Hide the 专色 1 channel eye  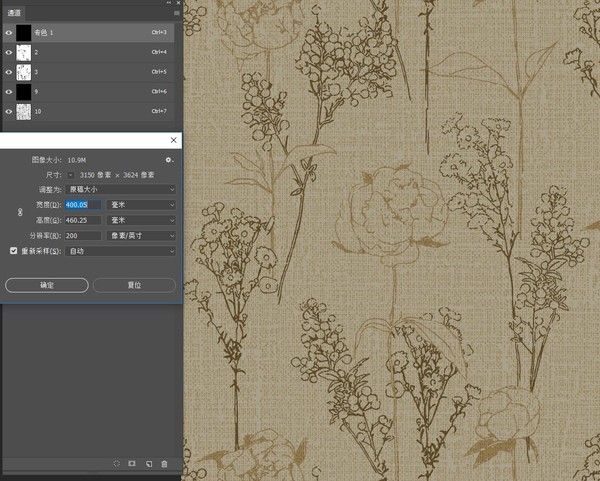coord(8,33)
